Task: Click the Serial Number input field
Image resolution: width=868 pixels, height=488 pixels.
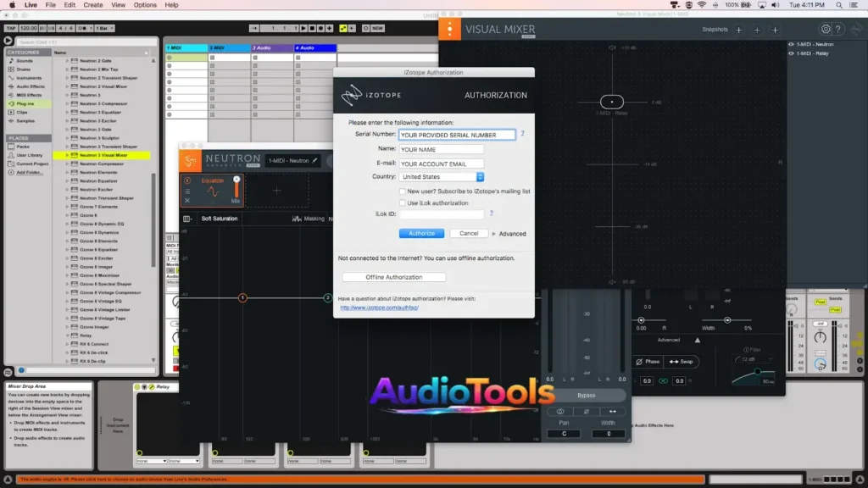Action: (x=456, y=134)
